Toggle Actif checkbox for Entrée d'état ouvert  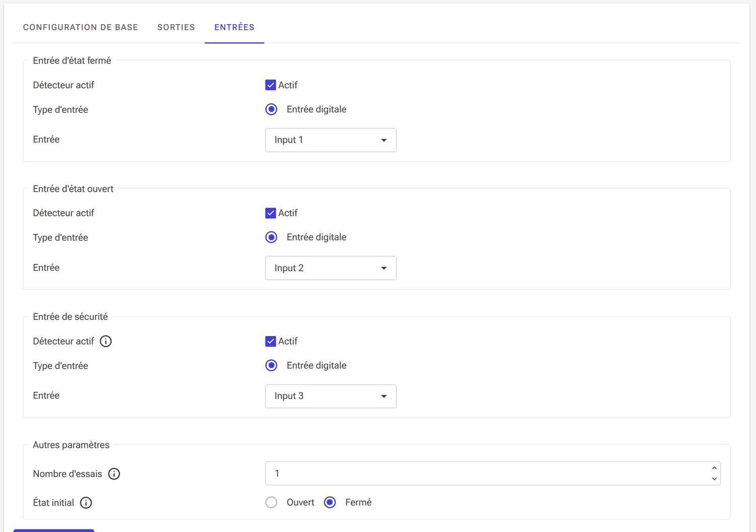pos(271,213)
